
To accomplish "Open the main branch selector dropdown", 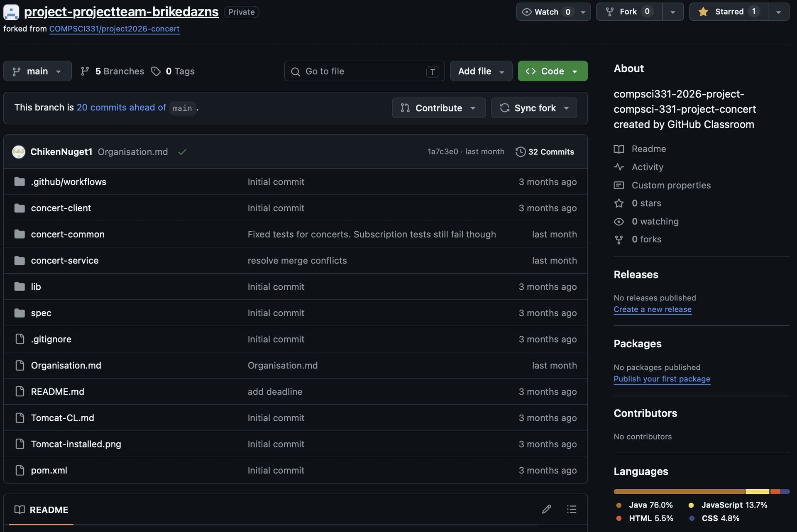I will [x=37, y=71].
